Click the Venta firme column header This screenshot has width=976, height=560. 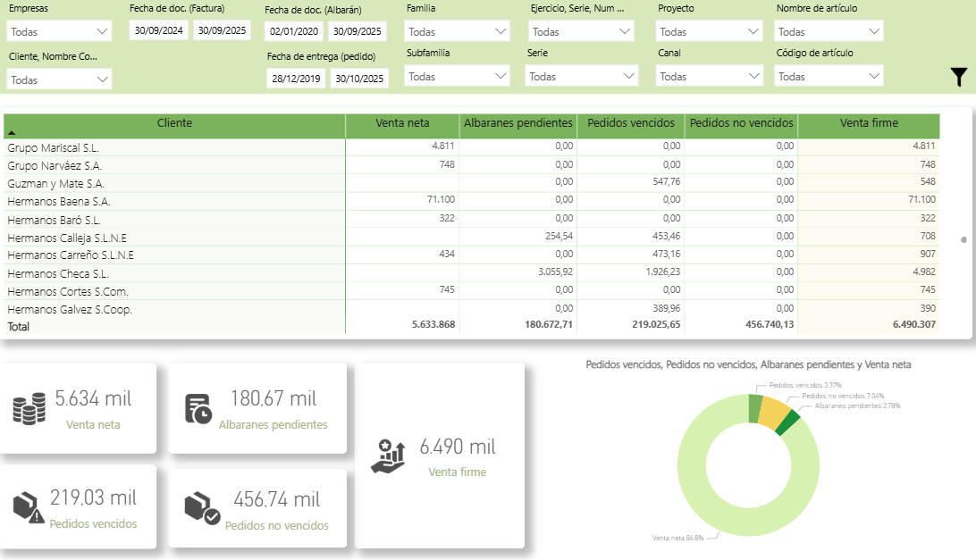[868, 123]
